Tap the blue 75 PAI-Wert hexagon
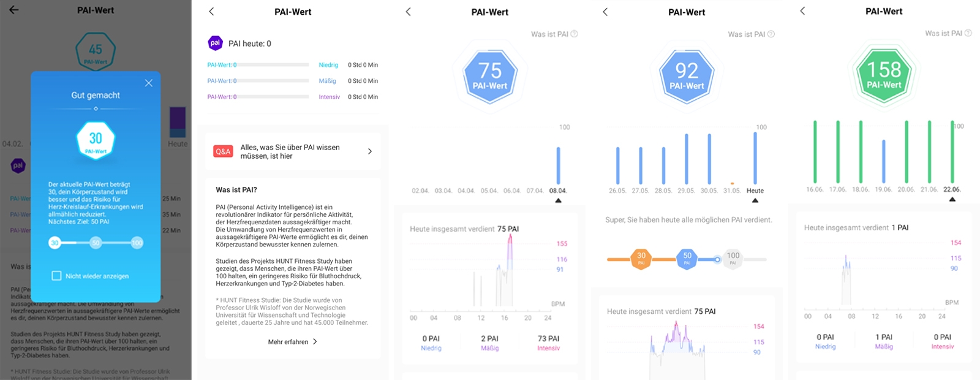The image size is (980, 380). (x=490, y=77)
